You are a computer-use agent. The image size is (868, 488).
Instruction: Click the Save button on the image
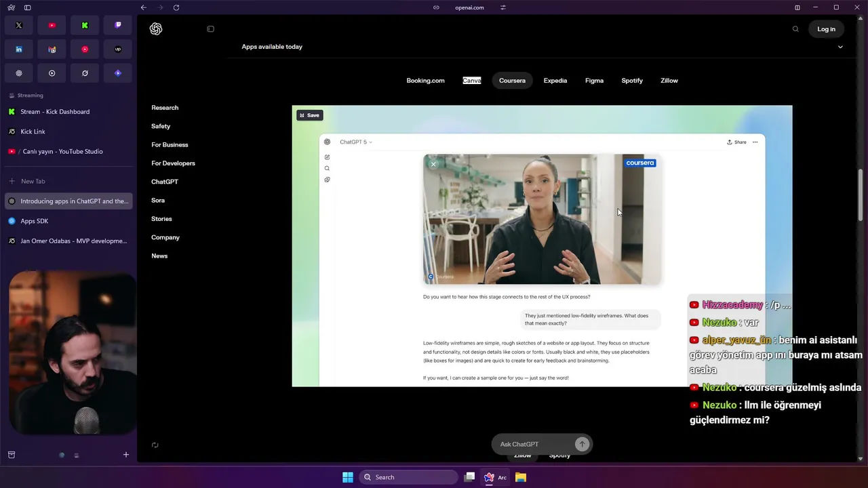(x=309, y=115)
